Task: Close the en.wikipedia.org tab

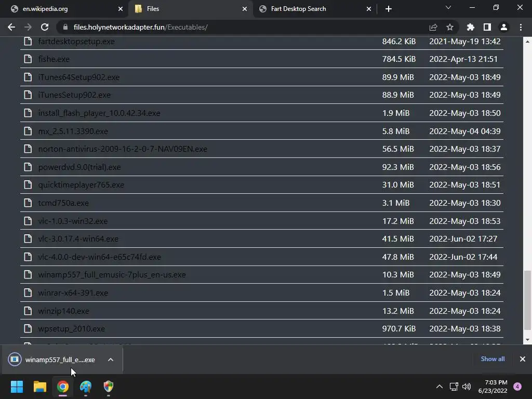Action: (121, 9)
